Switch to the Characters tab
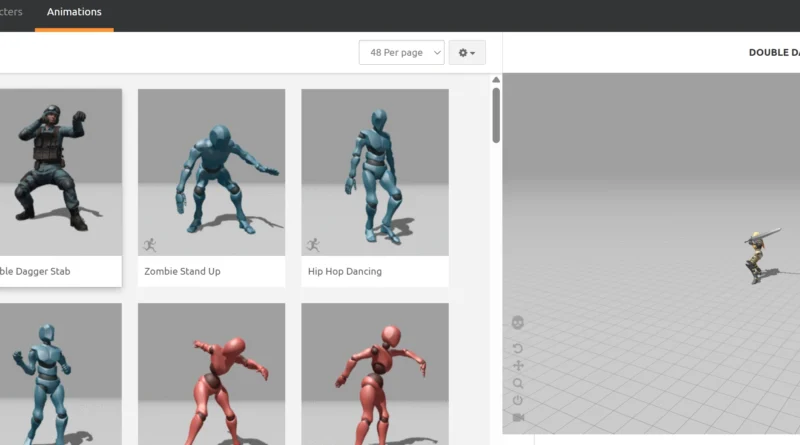 [x=11, y=12]
